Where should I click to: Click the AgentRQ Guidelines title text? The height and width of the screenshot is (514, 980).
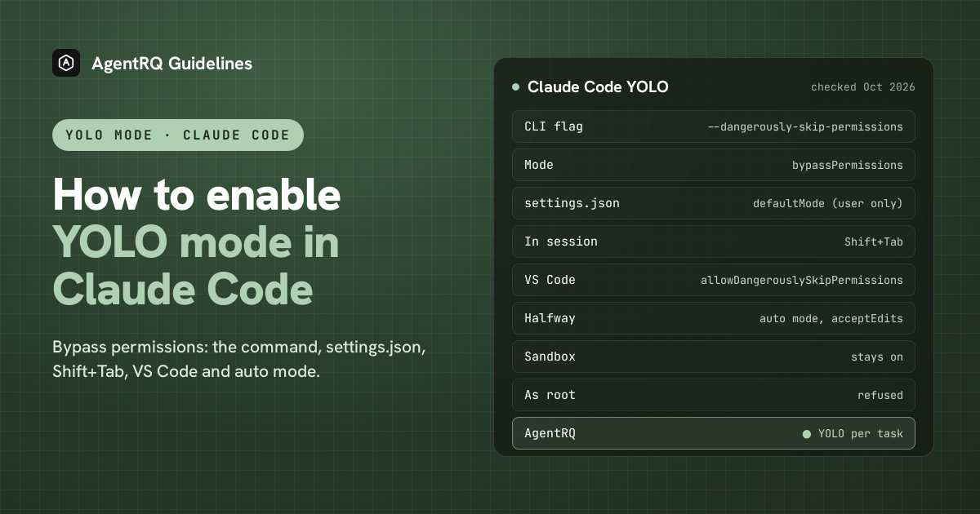172,63
